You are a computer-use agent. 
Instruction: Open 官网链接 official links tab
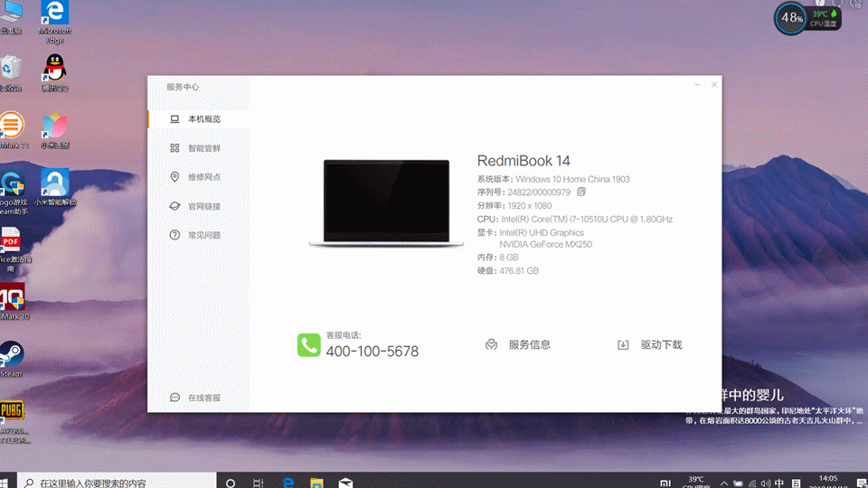tap(198, 206)
